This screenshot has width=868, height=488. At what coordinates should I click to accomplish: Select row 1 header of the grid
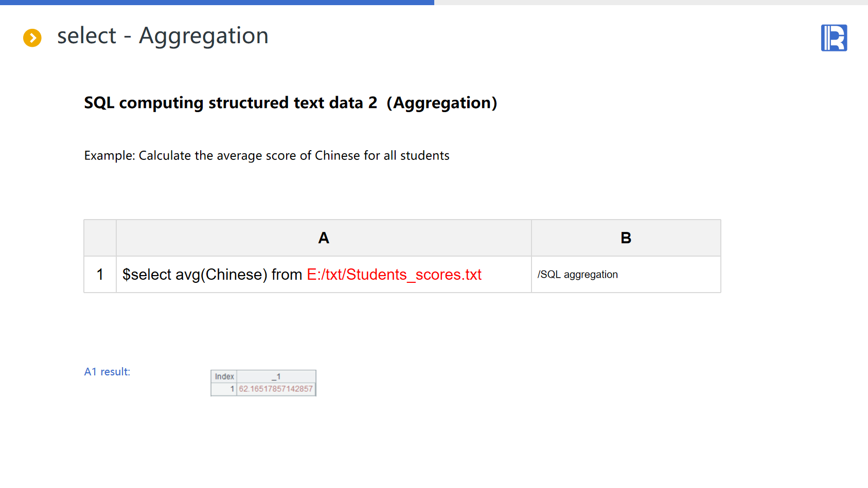[x=100, y=275]
